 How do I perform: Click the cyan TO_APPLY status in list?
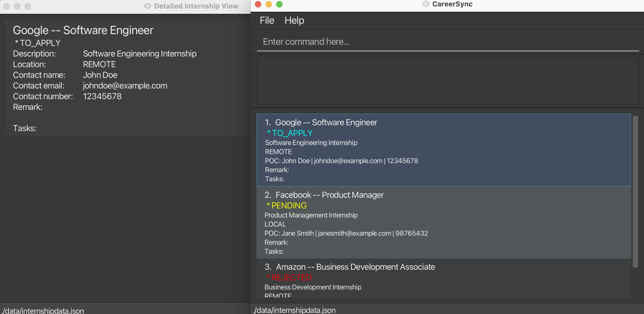click(292, 133)
